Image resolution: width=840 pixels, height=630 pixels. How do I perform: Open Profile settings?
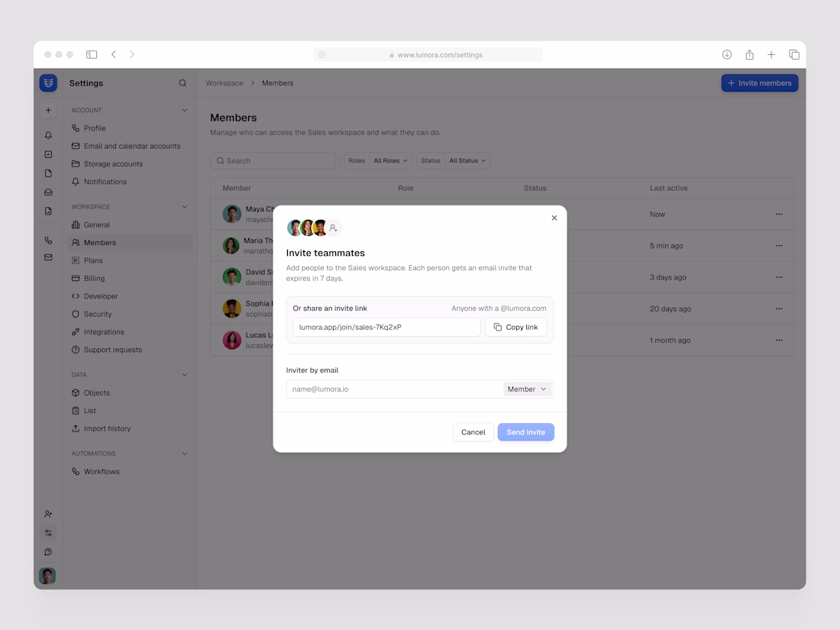coord(130,128)
